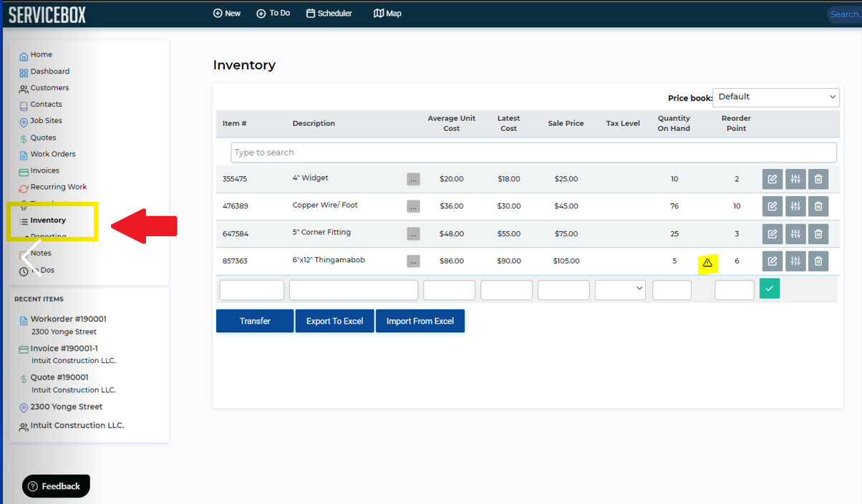Click the ServiceBox logo
Screen dimensions: 862x504
pyautogui.click(x=47, y=14)
